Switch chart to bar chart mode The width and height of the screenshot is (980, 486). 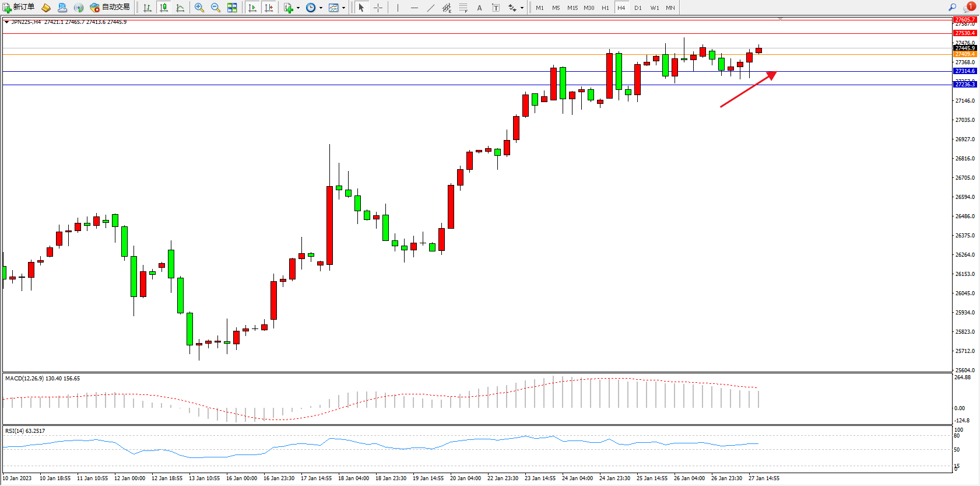[147, 8]
